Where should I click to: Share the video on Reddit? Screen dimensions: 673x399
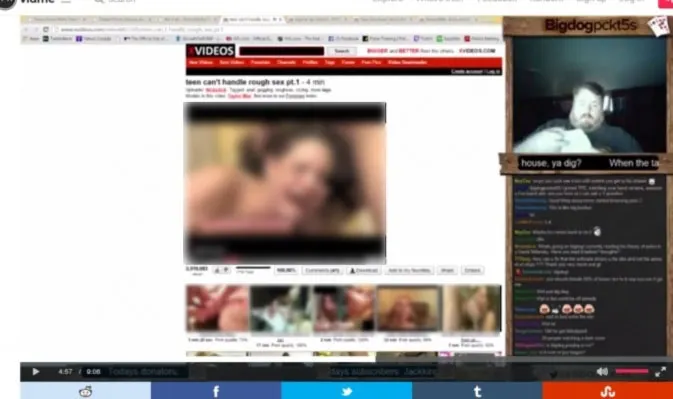pos(85,391)
